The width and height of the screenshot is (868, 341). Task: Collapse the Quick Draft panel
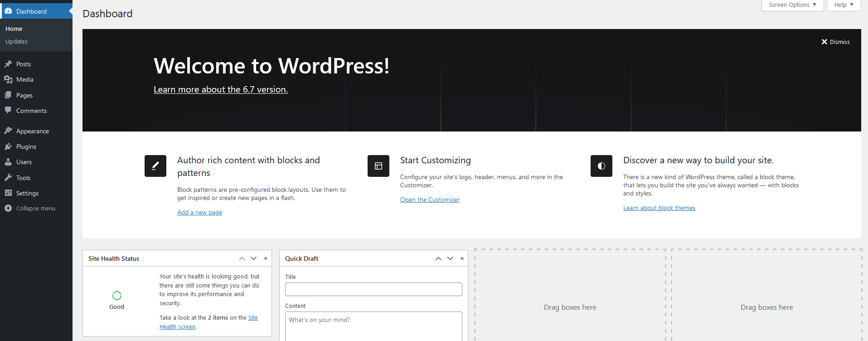coord(462,258)
